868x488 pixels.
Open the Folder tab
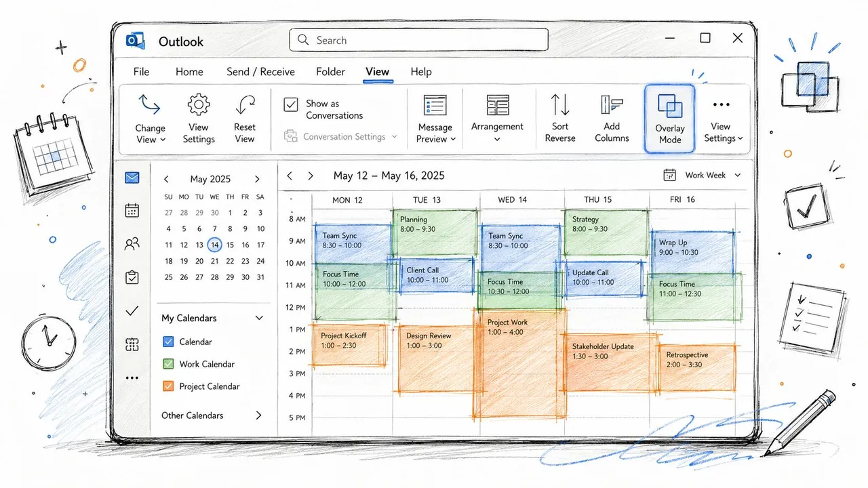330,72
